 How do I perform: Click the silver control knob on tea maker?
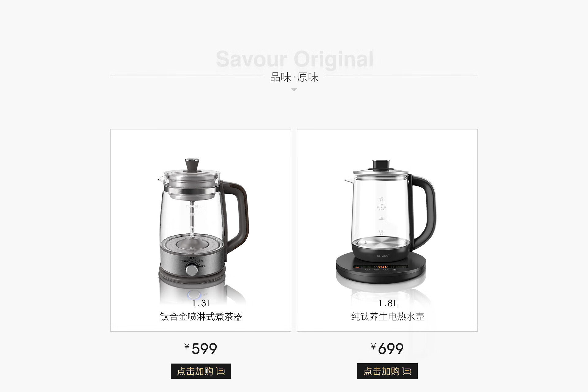pos(192,270)
